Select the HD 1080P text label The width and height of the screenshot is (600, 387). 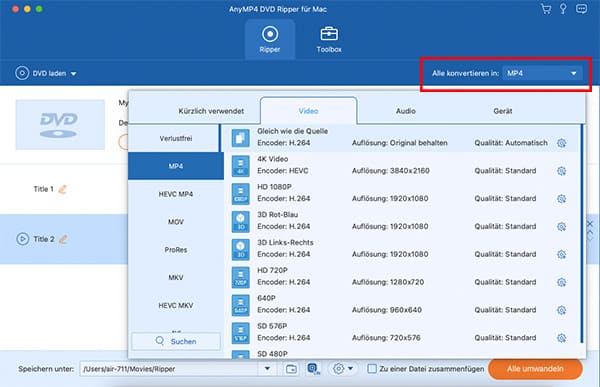click(274, 187)
